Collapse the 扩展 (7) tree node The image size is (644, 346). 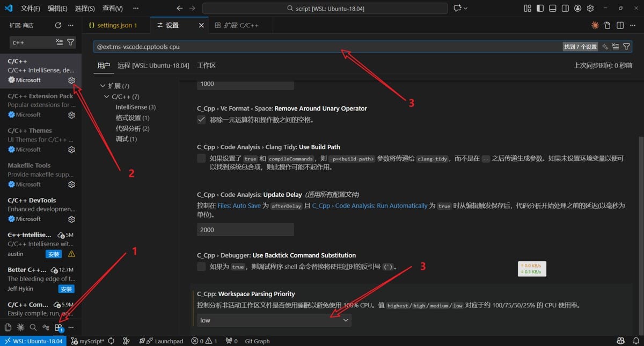[x=103, y=86]
